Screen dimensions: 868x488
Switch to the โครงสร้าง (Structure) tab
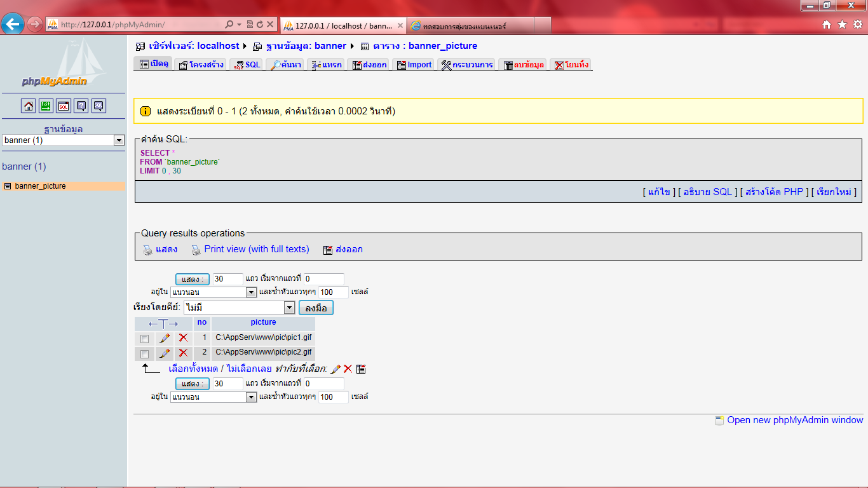[x=201, y=64]
